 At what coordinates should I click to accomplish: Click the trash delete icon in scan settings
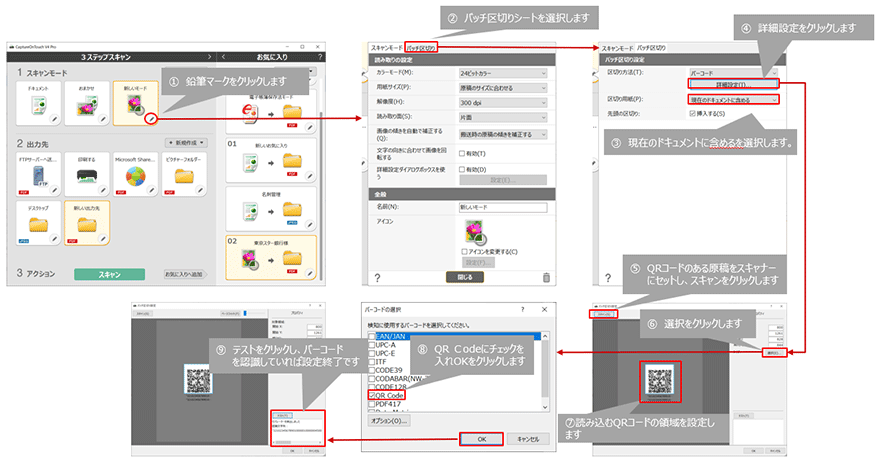(545, 278)
